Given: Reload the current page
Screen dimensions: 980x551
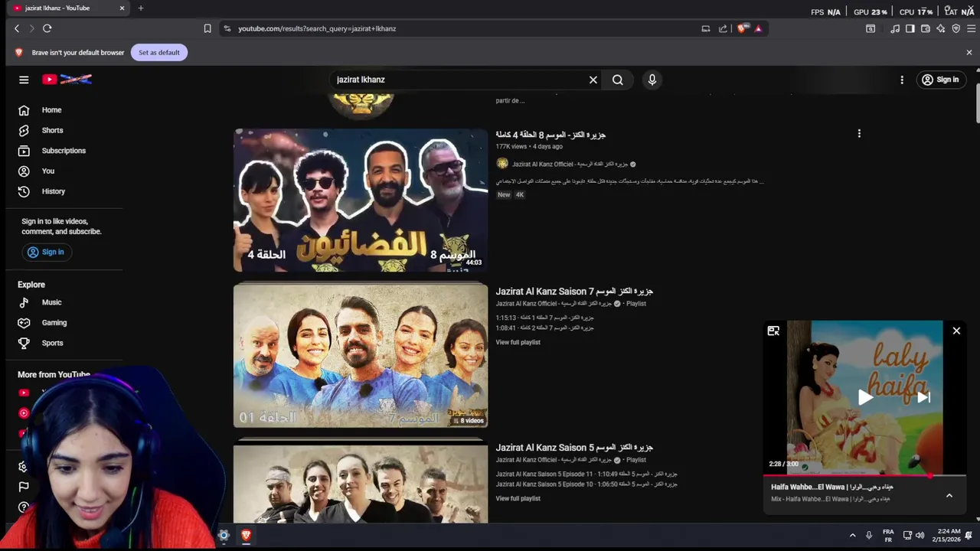Looking at the screenshot, I should 47,28.
